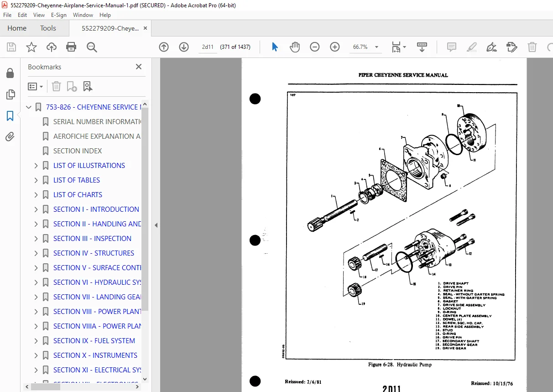The image size is (553, 392).
Task: Open the find text magnifier tool
Action: [92, 47]
